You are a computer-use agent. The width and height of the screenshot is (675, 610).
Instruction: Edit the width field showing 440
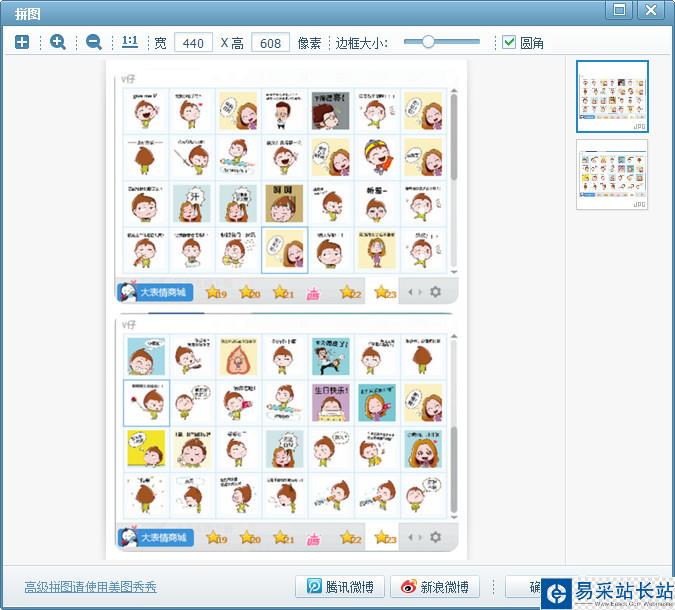tap(193, 43)
